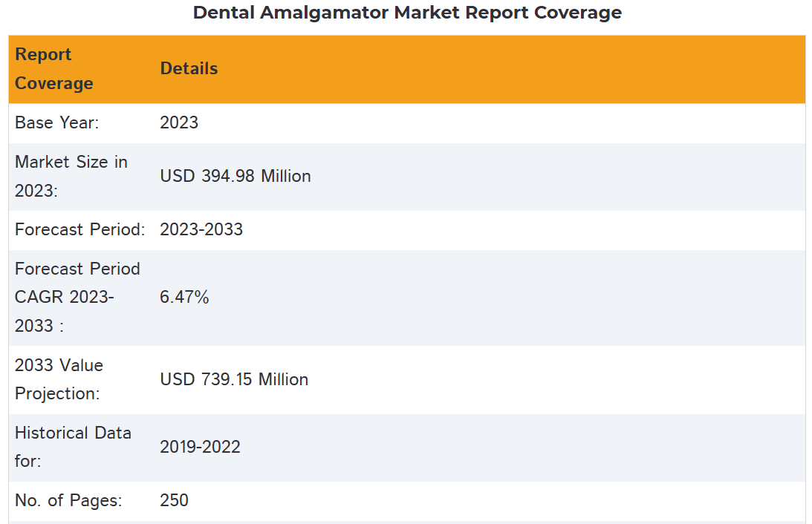Click the 'No. of Pages:' label
Image resolution: width=812 pixels, height=524 pixels.
pyautogui.click(x=68, y=500)
